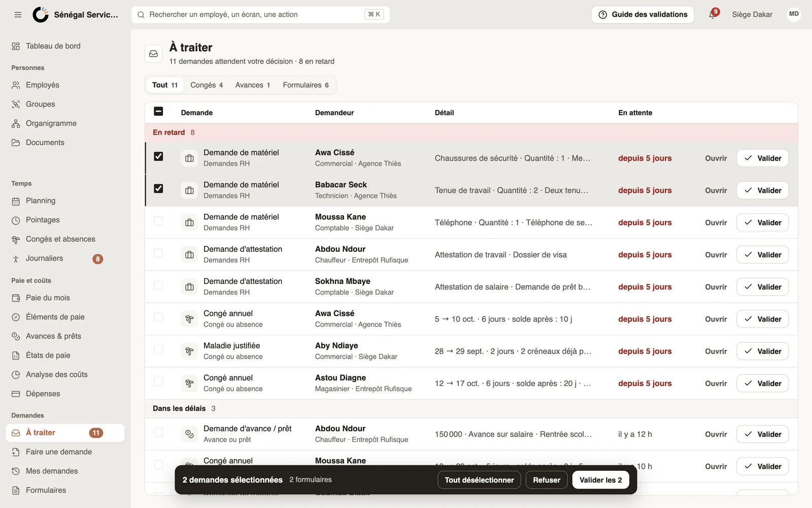Open Faire une demande in sidebar
The width and height of the screenshot is (812, 508).
pyautogui.click(x=65, y=452)
